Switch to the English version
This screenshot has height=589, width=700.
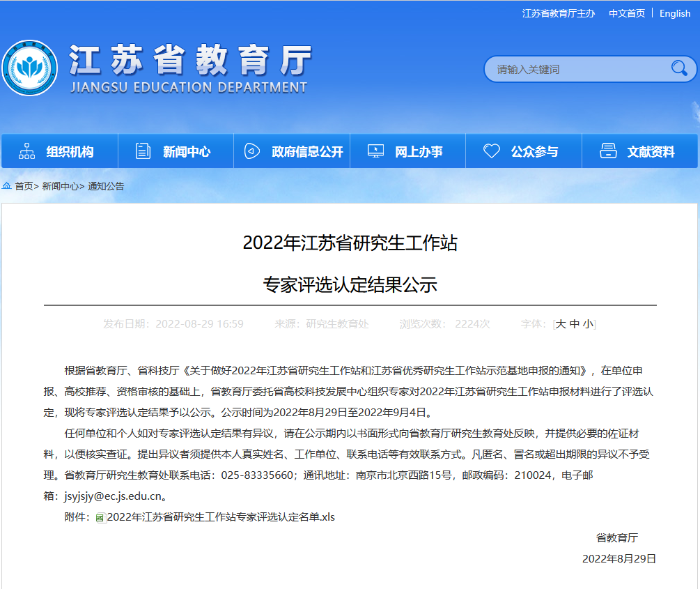(x=674, y=13)
